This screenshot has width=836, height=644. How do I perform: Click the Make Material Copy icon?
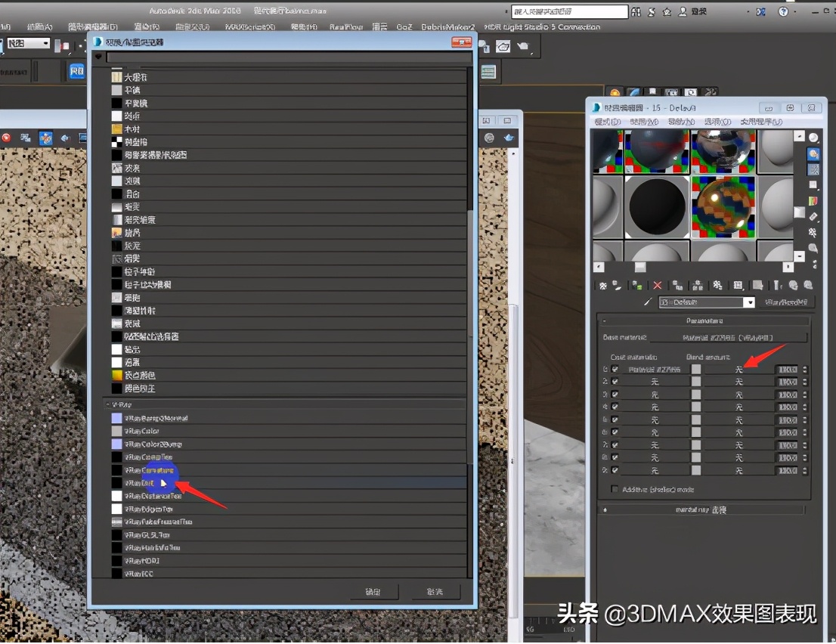click(x=677, y=285)
